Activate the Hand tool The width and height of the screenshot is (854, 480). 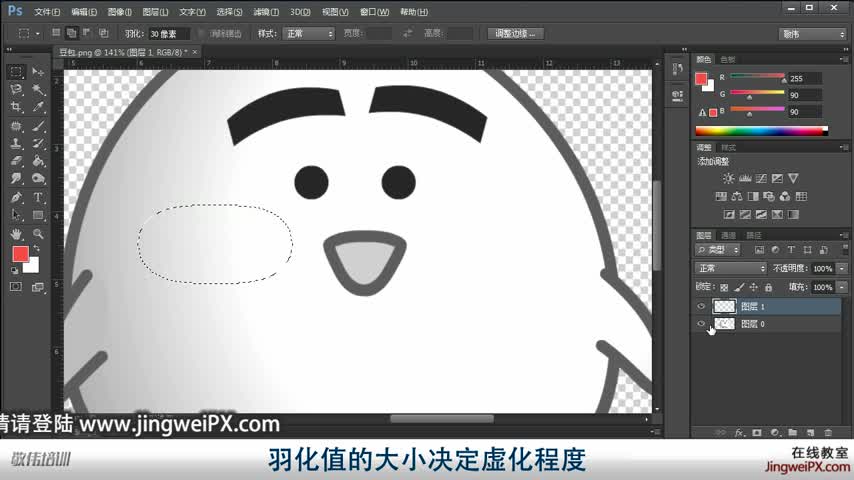coord(16,233)
